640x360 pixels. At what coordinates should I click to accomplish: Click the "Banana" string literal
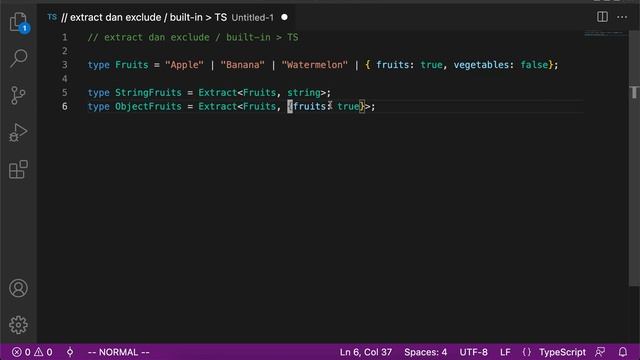point(242,65)
